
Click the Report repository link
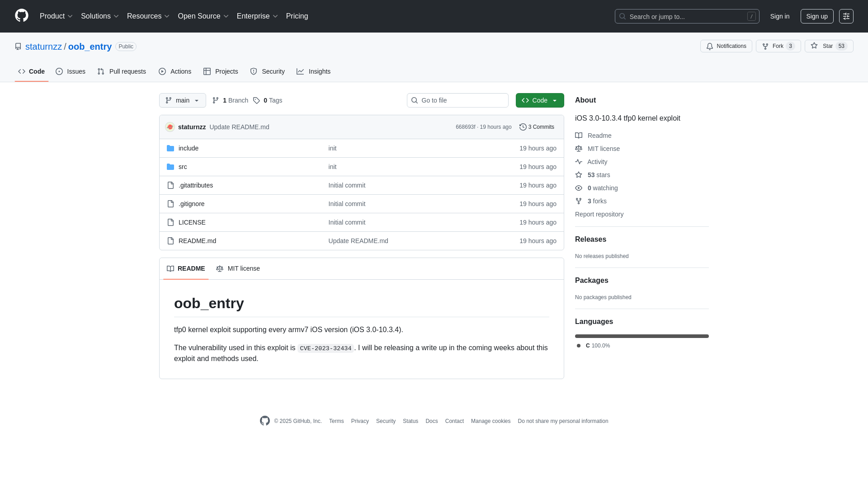tap(599, 214)
